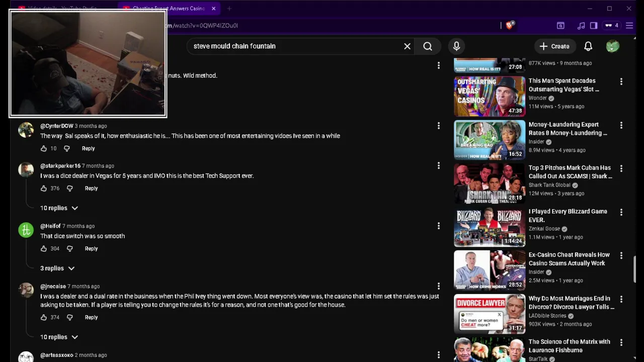Open Outsmarting Vegas' Casinos video thumbnail

pyautogui.click(x=490, y=96)
